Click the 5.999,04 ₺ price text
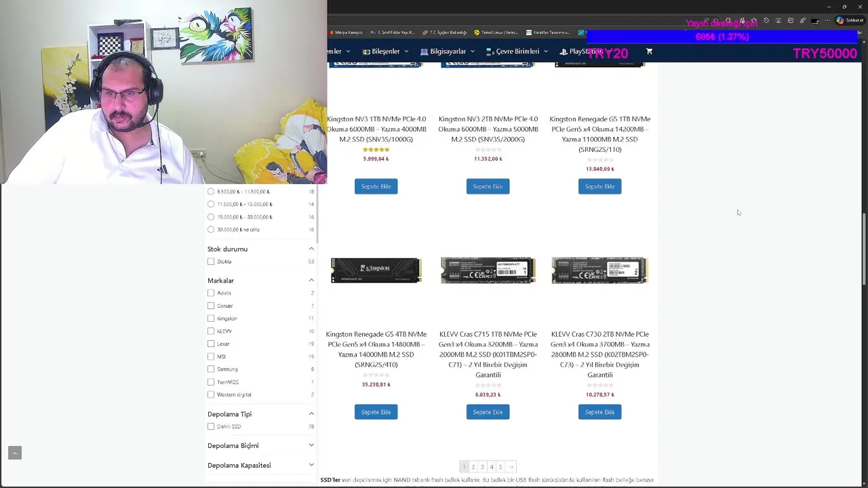 coord(376,159)
